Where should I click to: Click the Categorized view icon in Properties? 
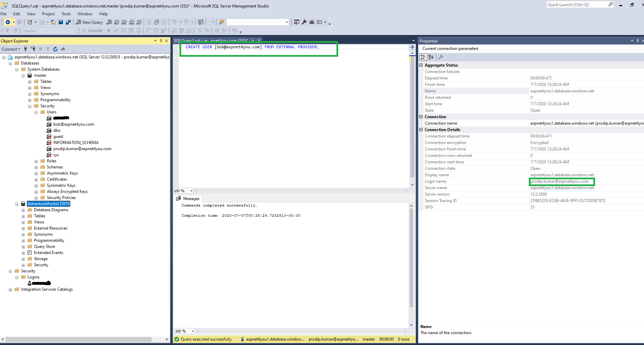coord(423,57)
